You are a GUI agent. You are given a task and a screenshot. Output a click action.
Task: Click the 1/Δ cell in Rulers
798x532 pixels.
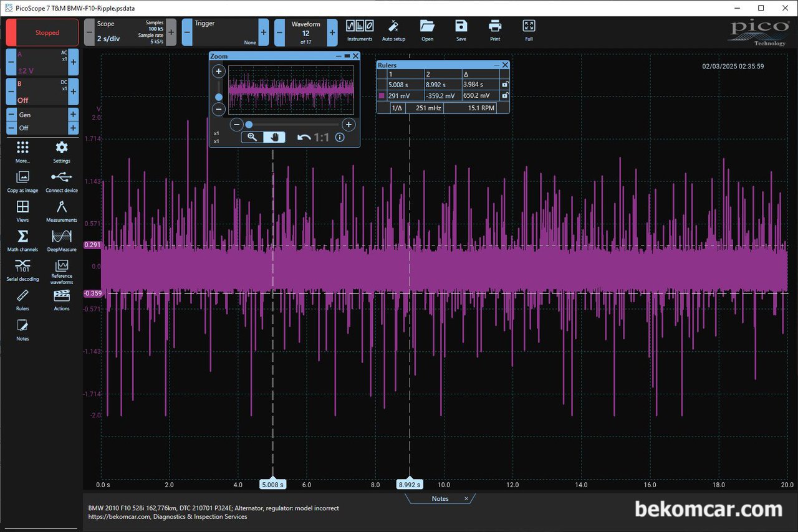coord(397,108)
